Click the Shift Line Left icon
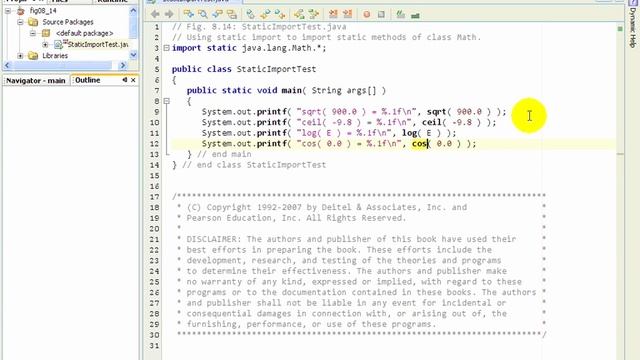Viewport: 640px width, 360px height. (333, 14)
